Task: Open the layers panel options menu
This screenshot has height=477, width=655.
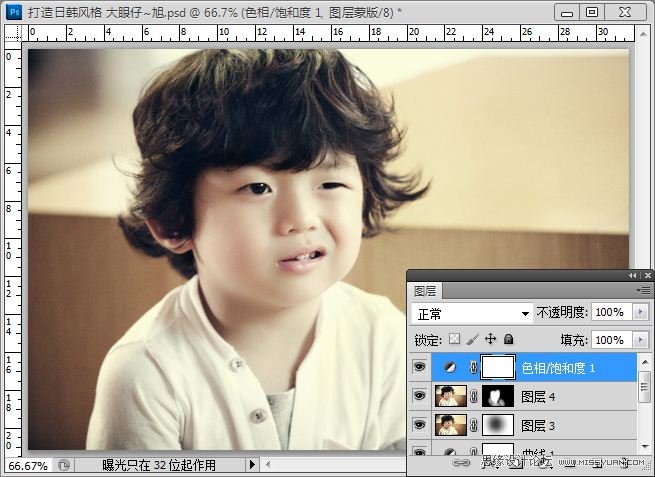Action: pos(644,290)
